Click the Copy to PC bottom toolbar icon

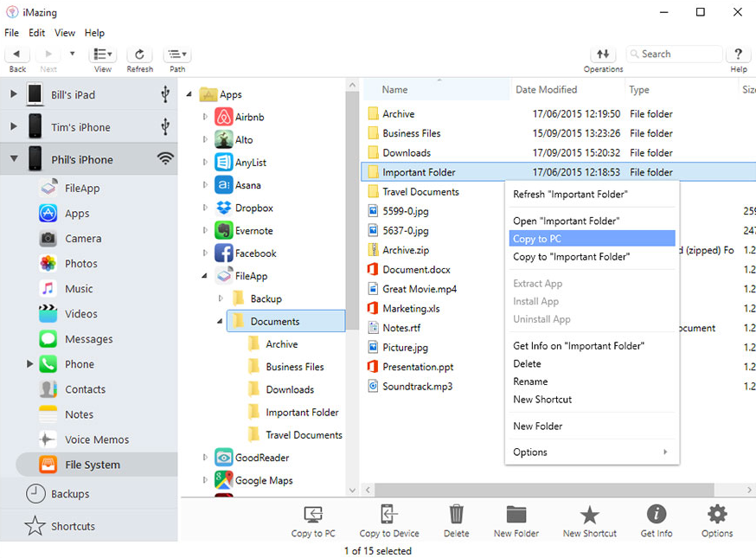[x=313, y=515]
